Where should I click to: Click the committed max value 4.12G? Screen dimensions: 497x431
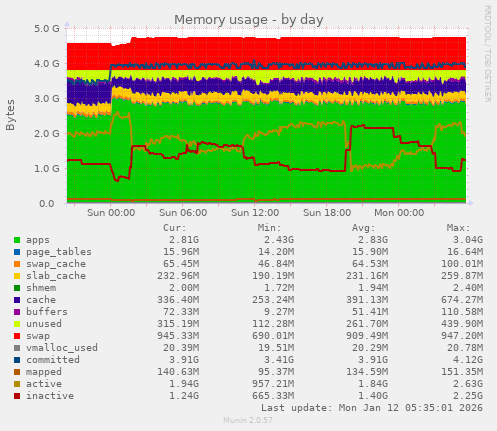pyautogui.click(x=468, y=360)
